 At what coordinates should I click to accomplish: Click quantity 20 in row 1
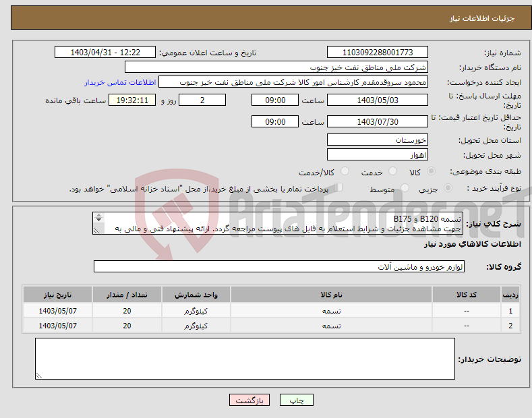tap(127, 311)
